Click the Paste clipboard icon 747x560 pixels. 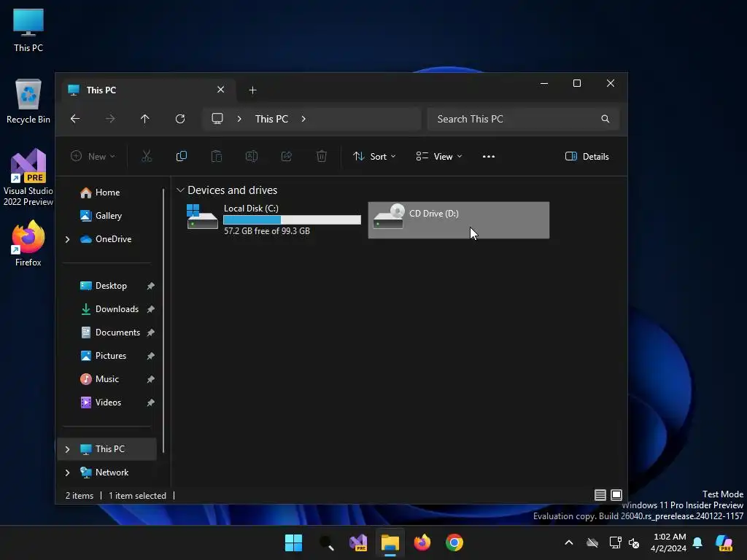tap(216, 156)
